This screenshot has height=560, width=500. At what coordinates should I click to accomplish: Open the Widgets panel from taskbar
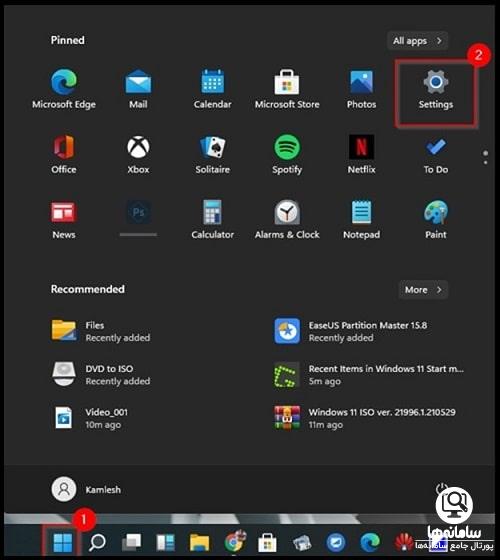165,542
